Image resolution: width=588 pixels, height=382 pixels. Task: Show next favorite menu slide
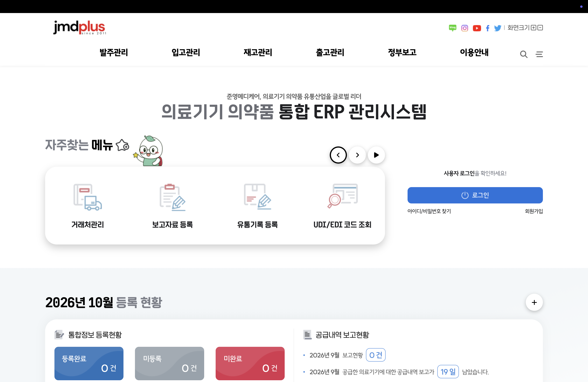(357, 155)
